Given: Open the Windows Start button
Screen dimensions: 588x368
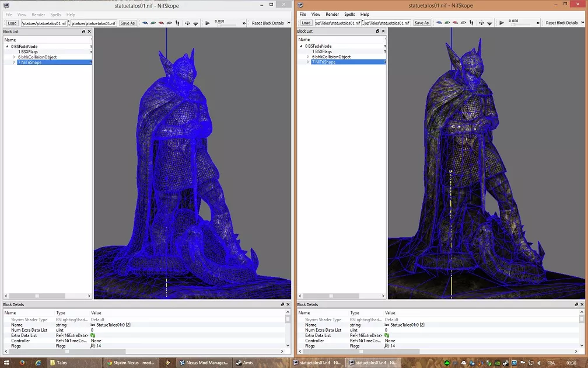Looking at the screenshot, I should click(x=6, y=363).
